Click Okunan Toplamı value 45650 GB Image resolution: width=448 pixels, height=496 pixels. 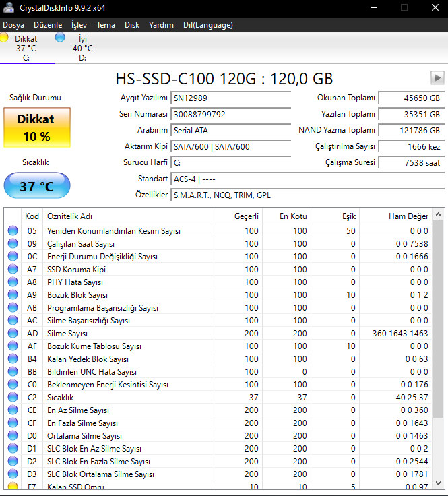click(412, 98)
